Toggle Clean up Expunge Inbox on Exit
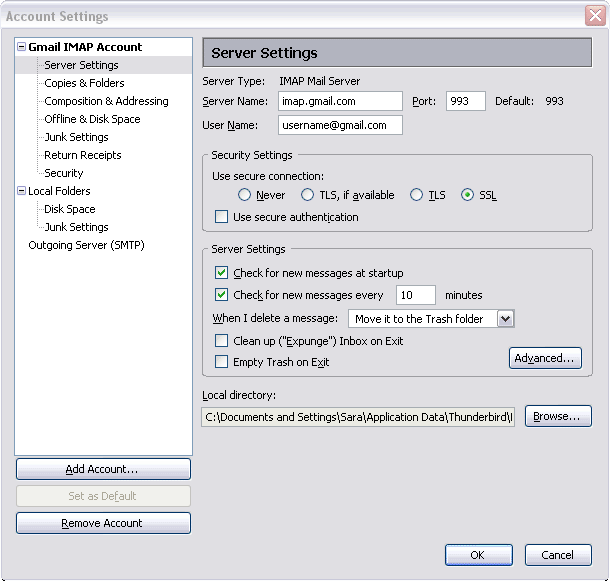610x581 pixels. point(222,341)
